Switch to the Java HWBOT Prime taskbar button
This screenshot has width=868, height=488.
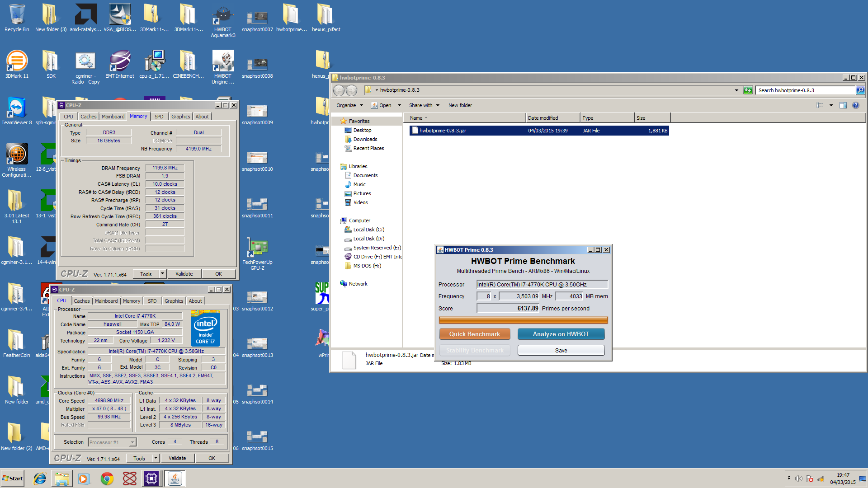pyautogui.click(x=175, y=479)
